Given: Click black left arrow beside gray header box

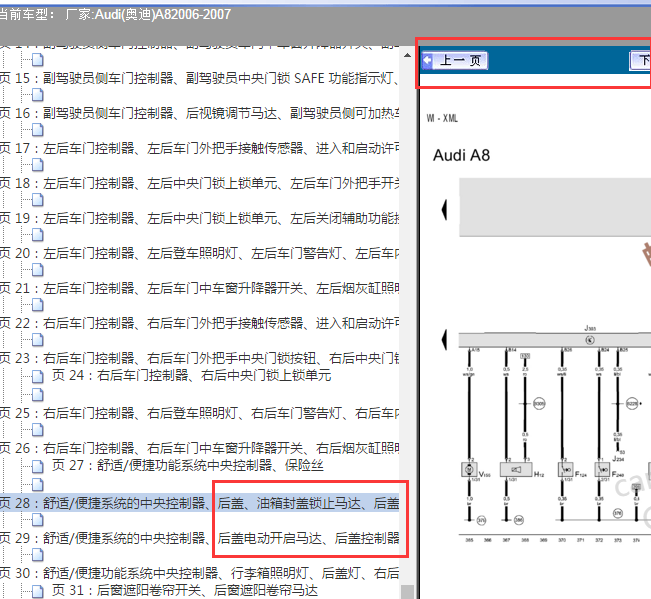Looking at the screenshot, I should point(444,210).
